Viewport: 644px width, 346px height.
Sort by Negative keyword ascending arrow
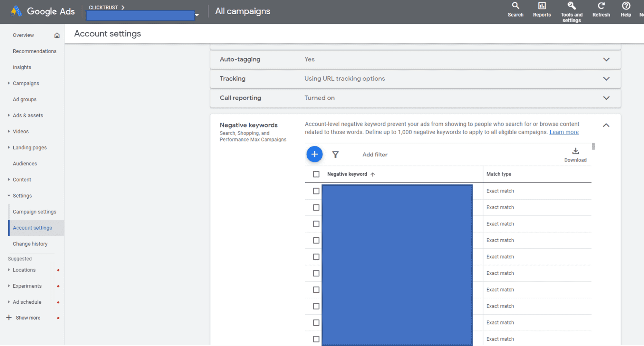click(x=373, y=174)
